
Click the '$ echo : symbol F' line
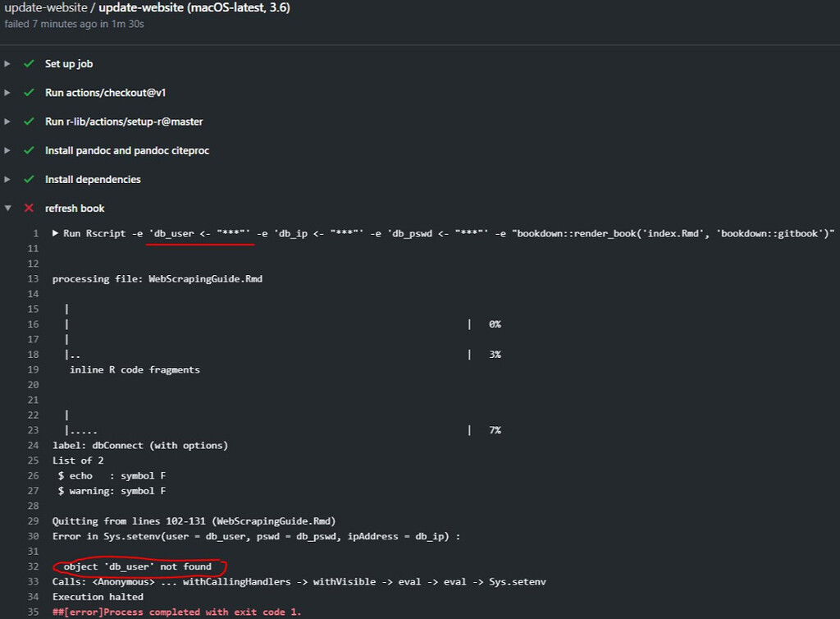(x=112, y=476)
